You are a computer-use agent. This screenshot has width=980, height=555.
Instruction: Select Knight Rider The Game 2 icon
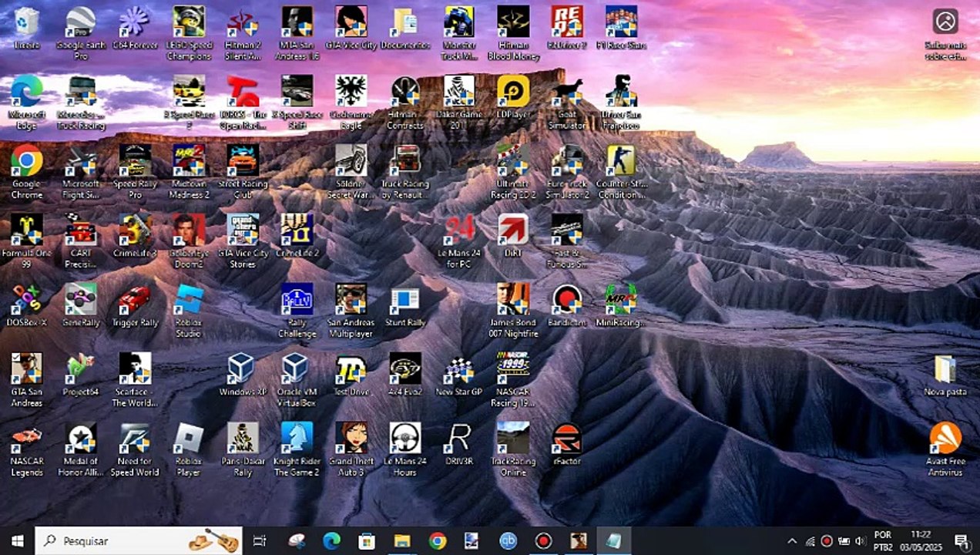(x=297, y=449)
